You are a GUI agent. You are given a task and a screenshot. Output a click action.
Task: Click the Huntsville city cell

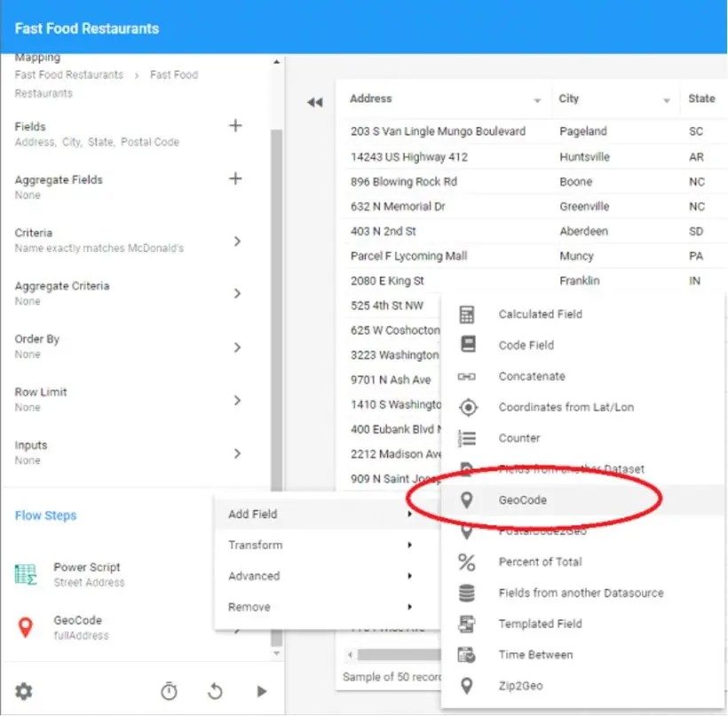[584, 157]
